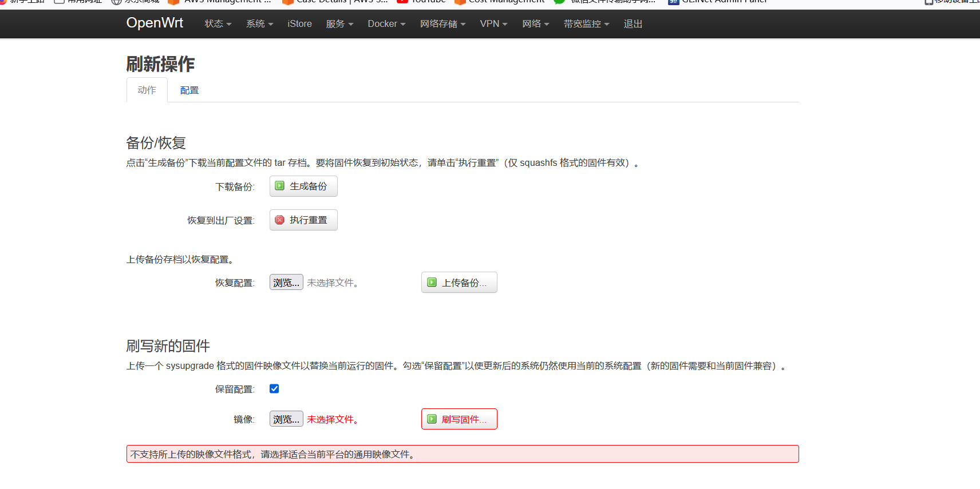The image size is (980, 489).
Task: Click the 保留配置 label
Action: pyautogui.click(x=235, y=389)
